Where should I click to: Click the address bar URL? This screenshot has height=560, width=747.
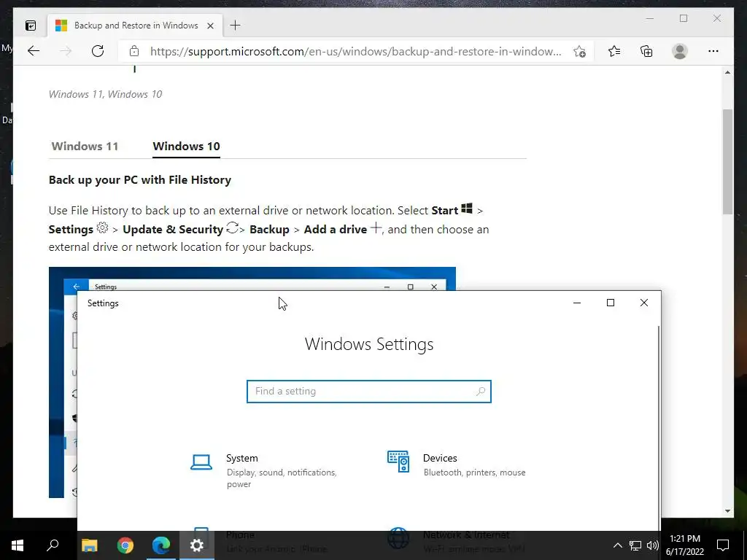pos(355,51)
